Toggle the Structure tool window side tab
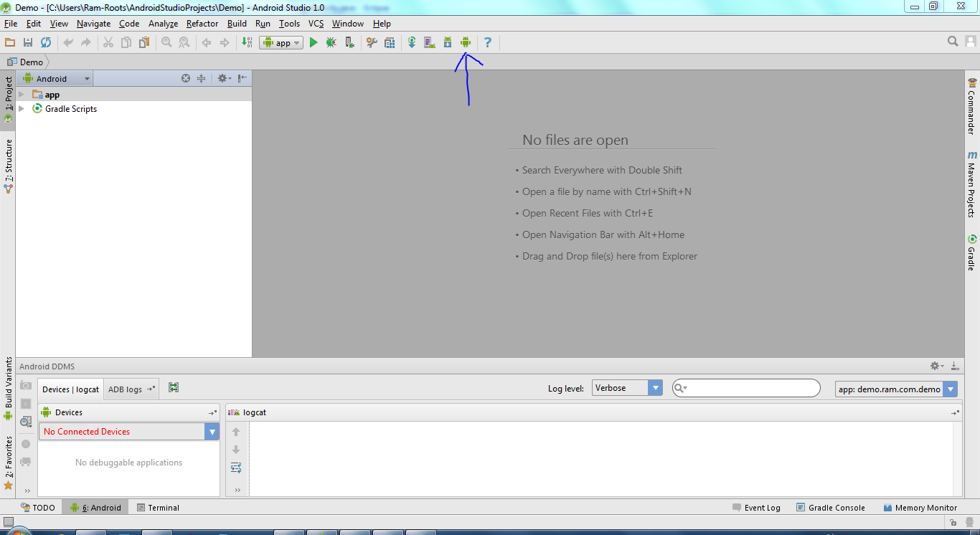 pos(8,166)
